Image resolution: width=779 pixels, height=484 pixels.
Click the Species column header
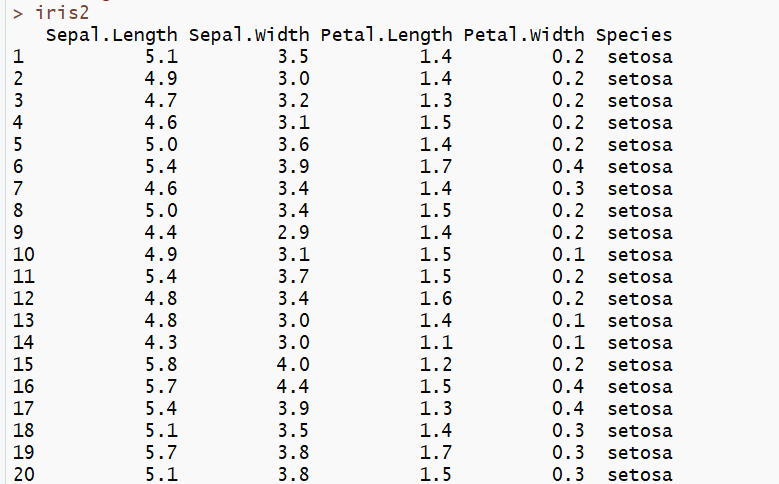(x=634, y=35)
